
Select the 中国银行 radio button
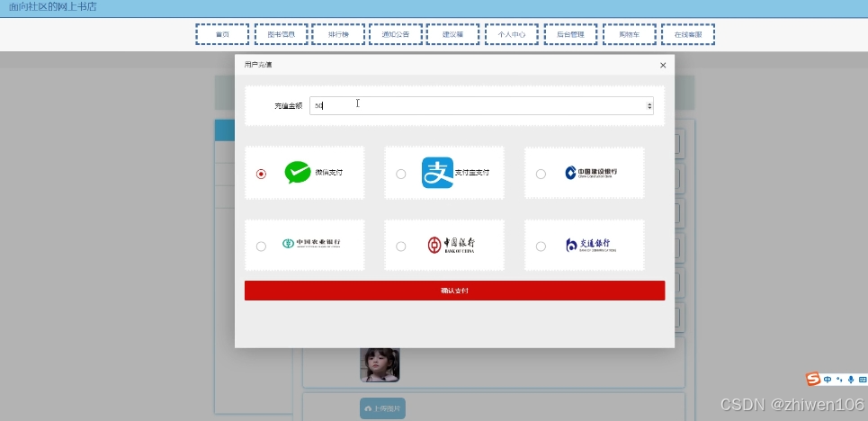(401, 246)
